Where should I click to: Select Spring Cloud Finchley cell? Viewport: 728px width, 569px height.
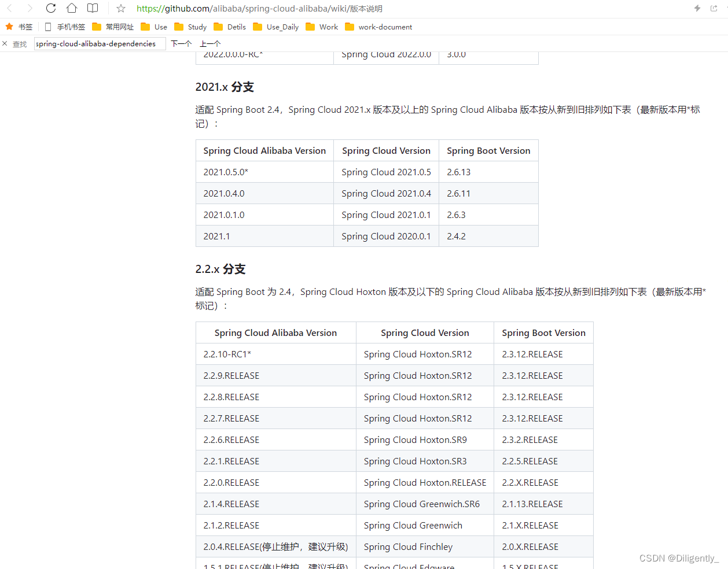(425, 546)
